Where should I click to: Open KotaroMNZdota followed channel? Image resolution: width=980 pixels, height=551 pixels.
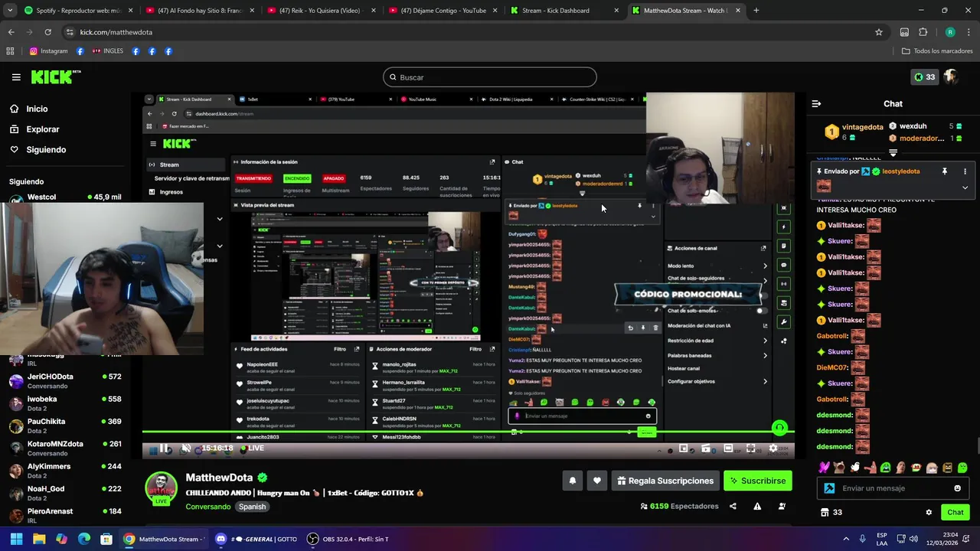(x=65, y=448)
